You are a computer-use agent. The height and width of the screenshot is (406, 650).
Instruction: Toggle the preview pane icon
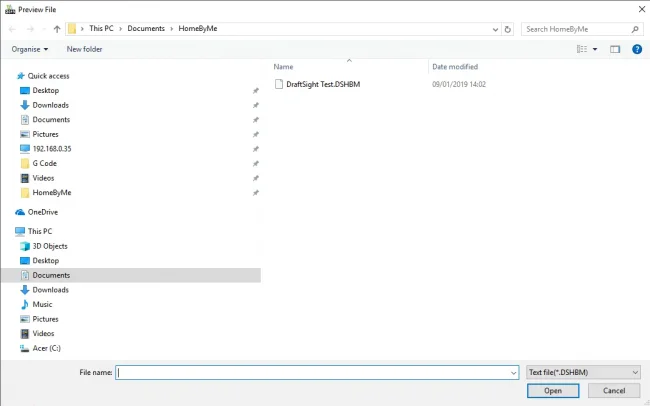[615, 49]
